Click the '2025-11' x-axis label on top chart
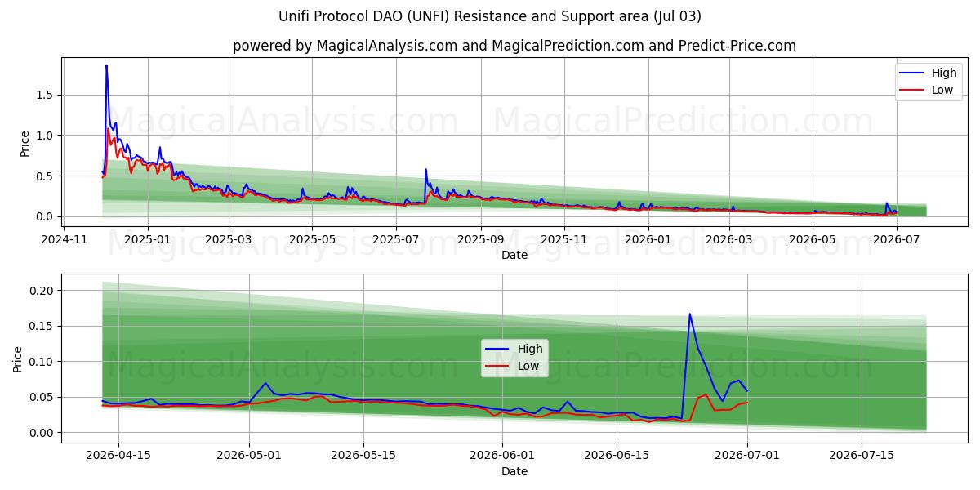The image size is (980, 490). coord(563,239)
